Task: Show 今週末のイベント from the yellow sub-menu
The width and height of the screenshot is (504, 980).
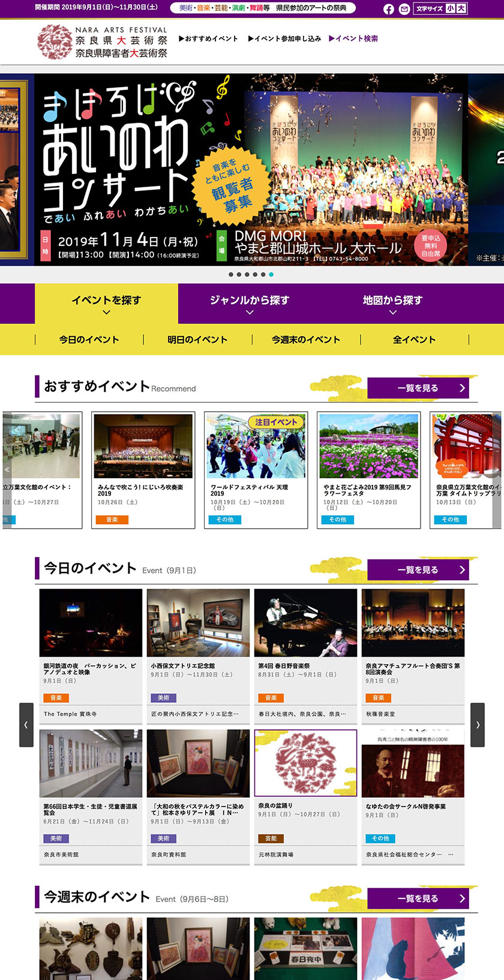Action: [x=306, y=340]
